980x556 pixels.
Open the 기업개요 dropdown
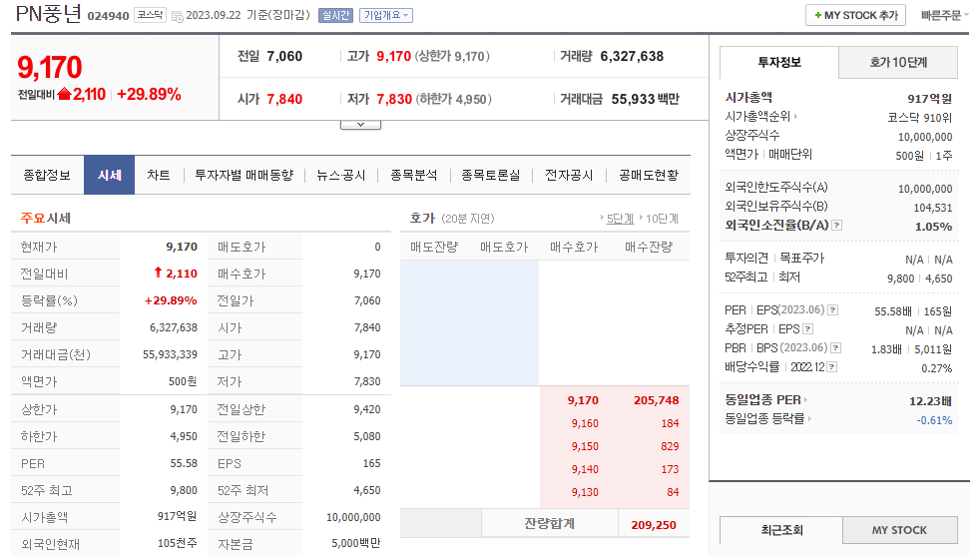[385, 15]
